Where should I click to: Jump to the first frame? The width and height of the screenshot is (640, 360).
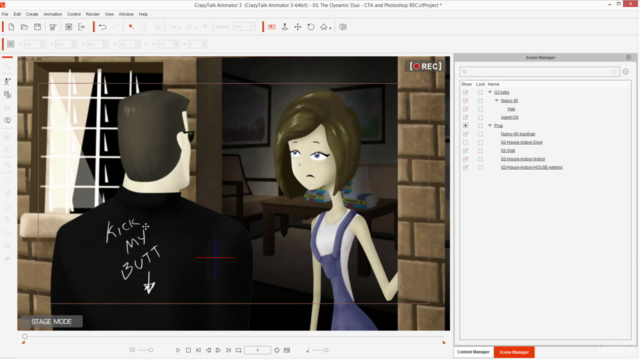click(198, 350)
